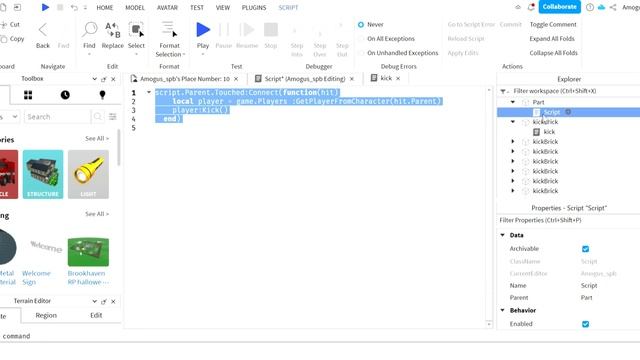Click the Format Selection icon
The width and height of the screenshot is (640, 360).
click(169, 29)
